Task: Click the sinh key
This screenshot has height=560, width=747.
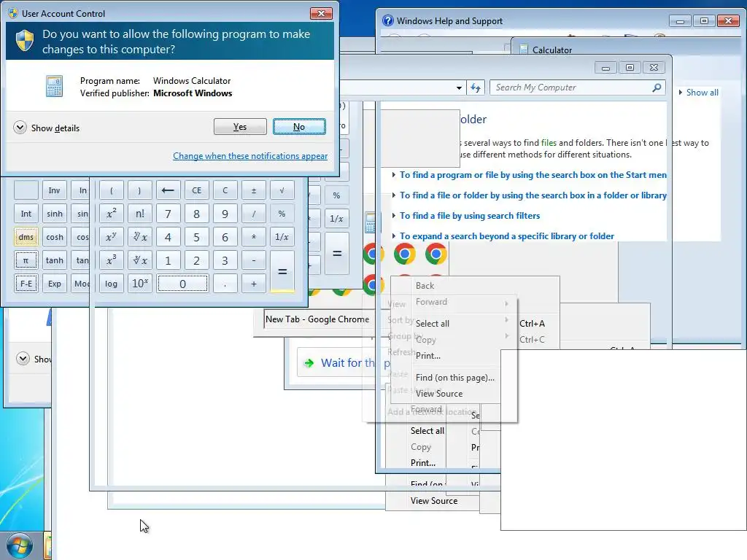Action: click(x=54, y=214)
